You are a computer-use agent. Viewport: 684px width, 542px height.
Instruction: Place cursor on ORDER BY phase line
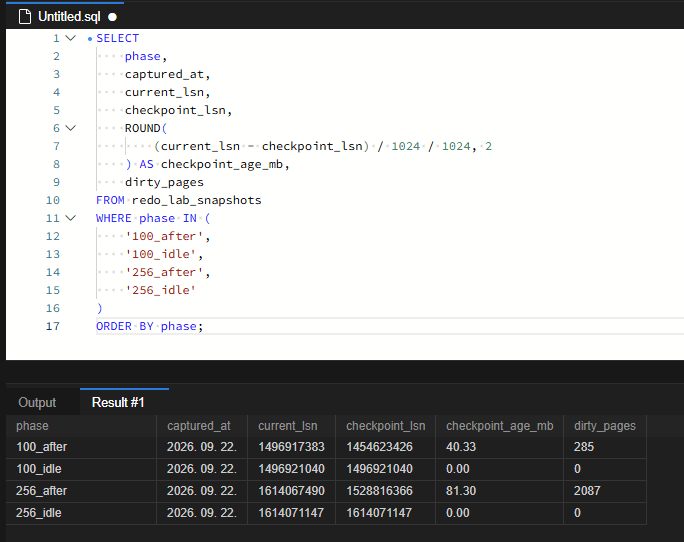pyautogui.click(x=150, y=326)
